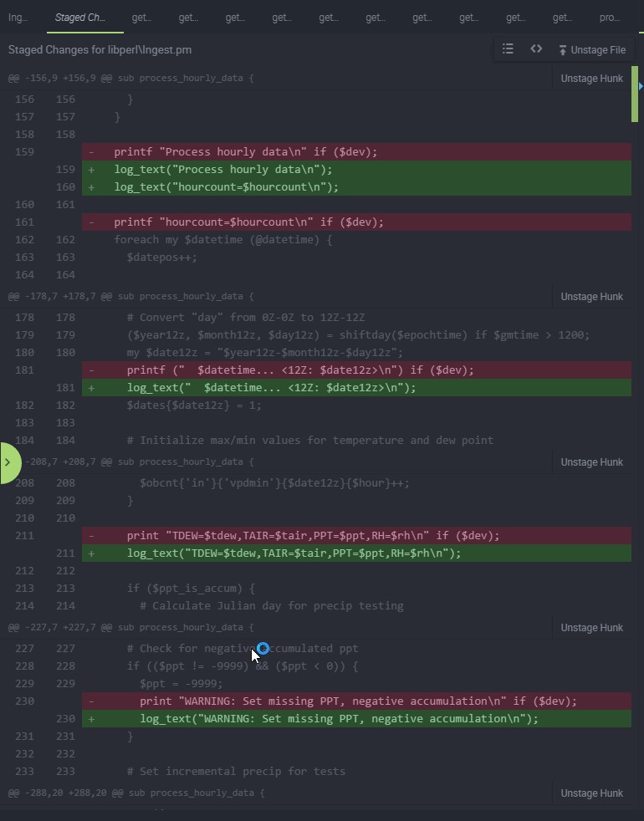Image resolution: width=644 pixels, height=821 pixels.
Task: Click line 'if ($ppt_is_accum) {'
Action: (191, 589)
